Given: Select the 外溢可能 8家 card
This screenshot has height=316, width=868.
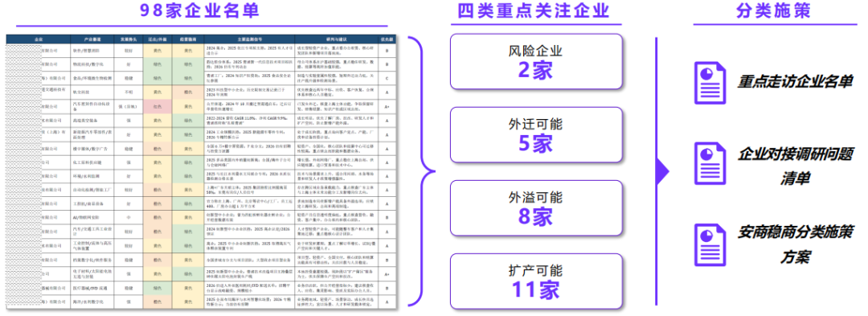Looking at the screenshot, I should click(x=535, y=208).
